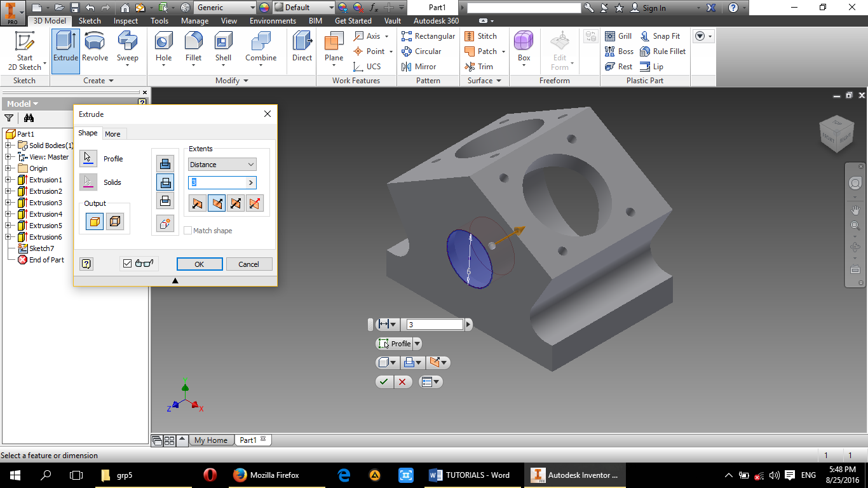Switch to More tab in Extrude dialog
Image resolution: width=868 pixels, height=488 pixels.
pos(112,134)
